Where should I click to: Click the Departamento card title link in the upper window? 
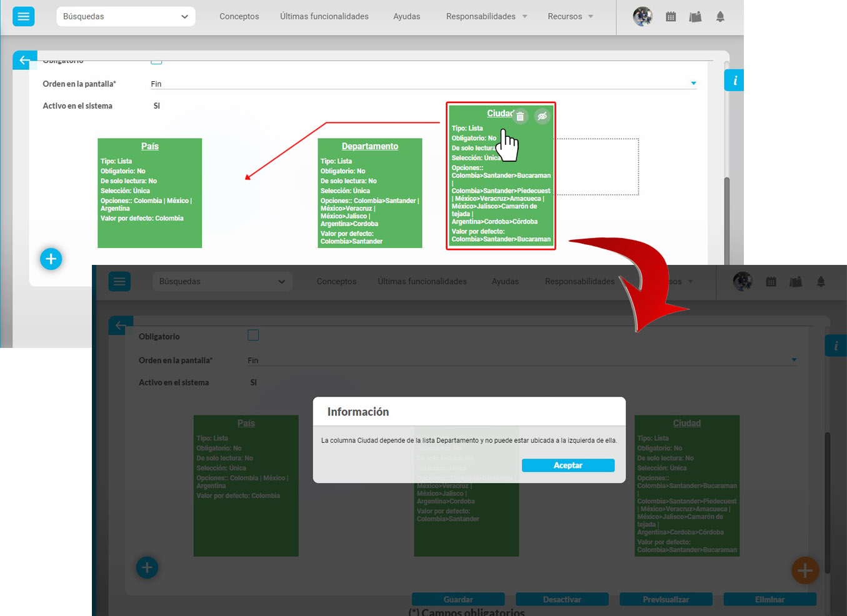[369, 146]
